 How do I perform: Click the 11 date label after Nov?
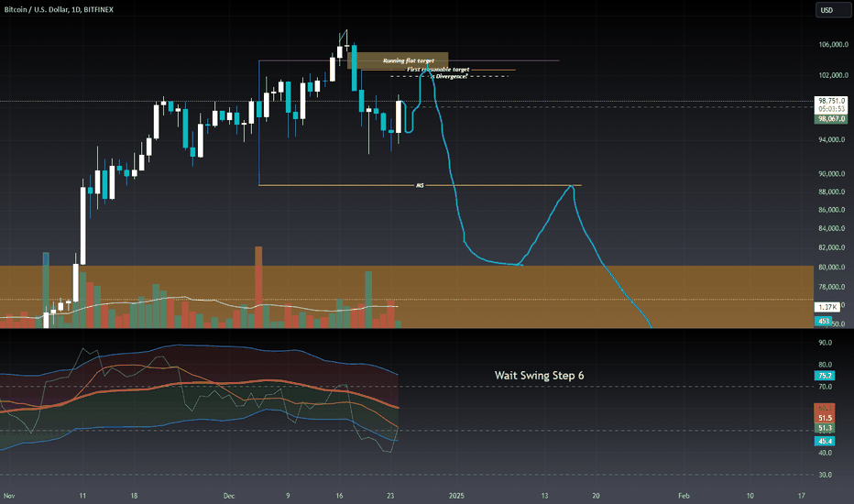pos(82,496)
